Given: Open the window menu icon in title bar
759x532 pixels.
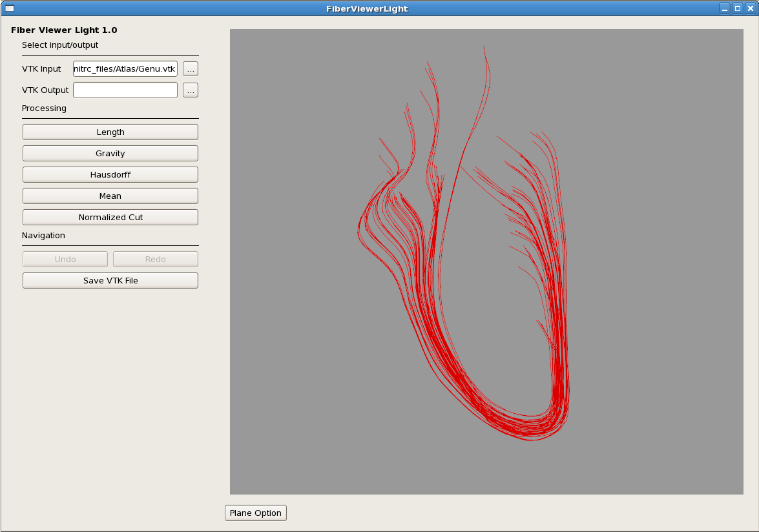Looking at the screenshot, I should (x=9, y=8).
